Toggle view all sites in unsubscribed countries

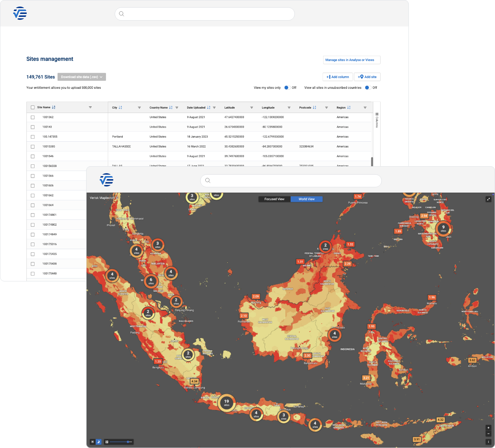[367, 88]
